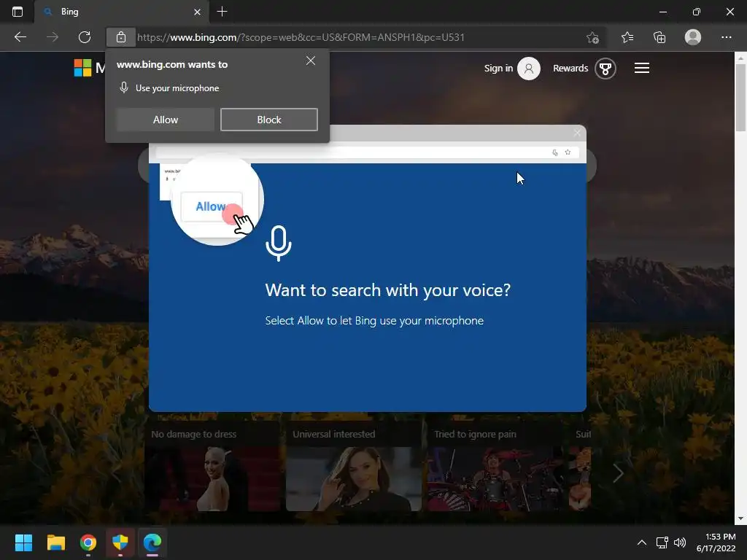
Task: Sign in to Bing
Action: [498, 68]
